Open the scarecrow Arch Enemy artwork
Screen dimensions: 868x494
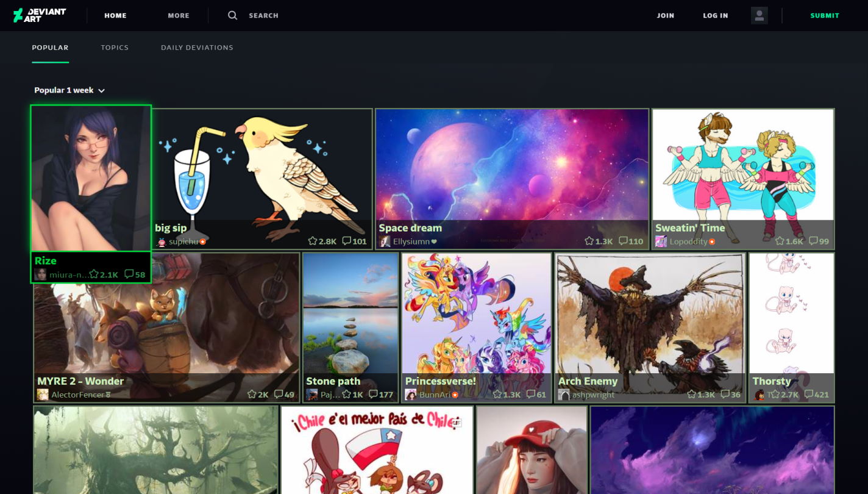650,328
